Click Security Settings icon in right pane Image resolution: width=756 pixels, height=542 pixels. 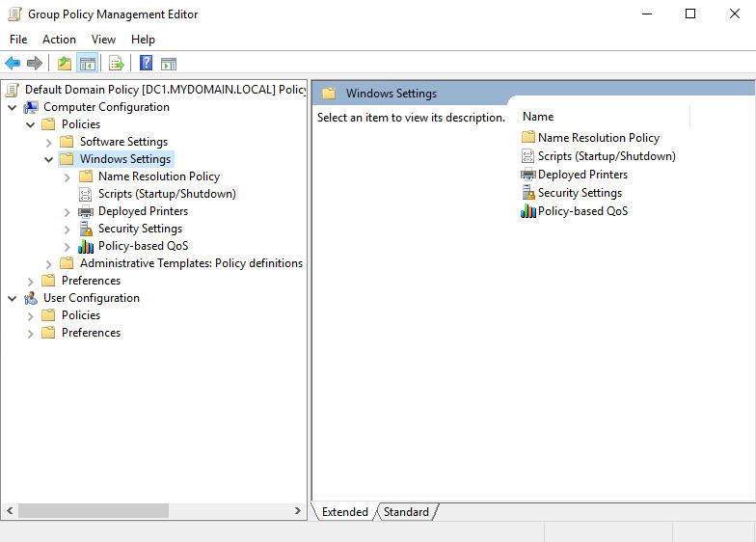pos(528,193)
